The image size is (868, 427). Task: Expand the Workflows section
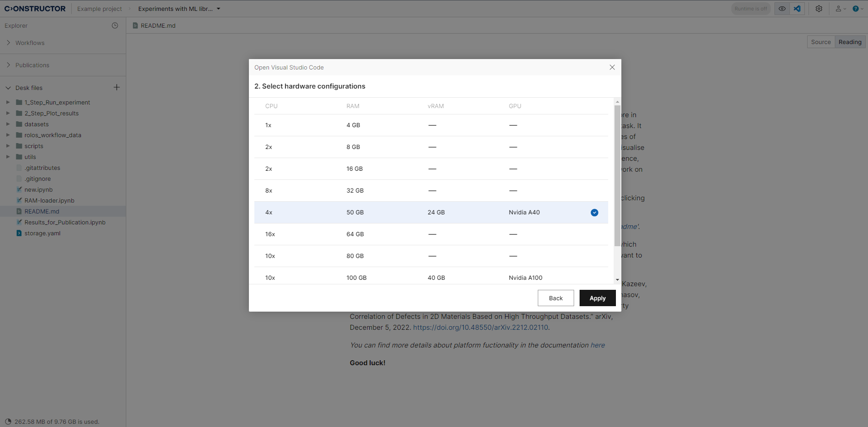(x=9, y=43)
